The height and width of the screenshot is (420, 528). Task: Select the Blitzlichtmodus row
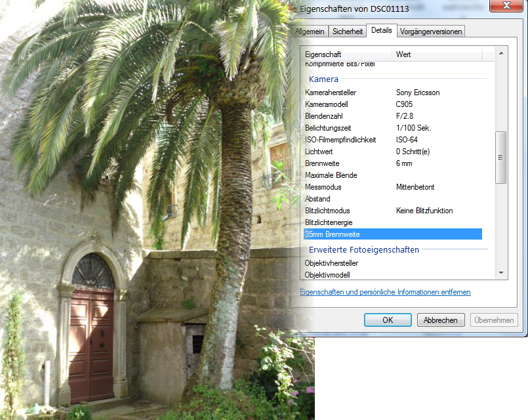coord(393,210)
